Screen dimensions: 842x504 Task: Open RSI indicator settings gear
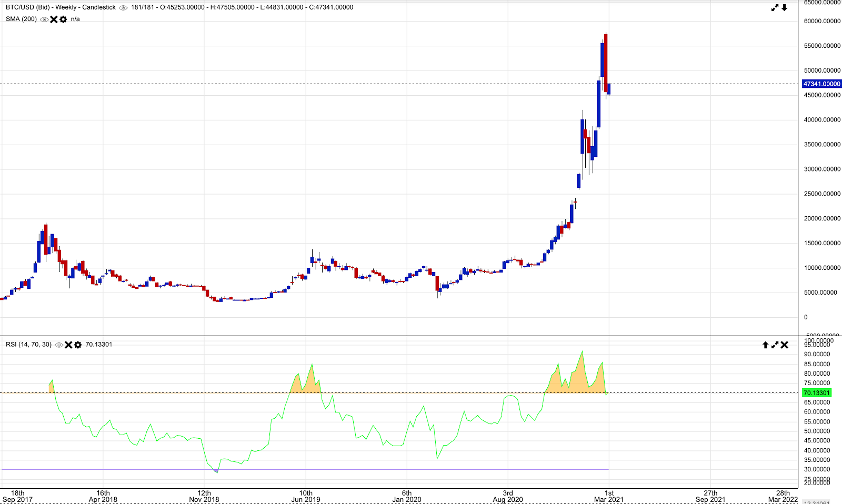pyautogui.click(x=78, y=345)
